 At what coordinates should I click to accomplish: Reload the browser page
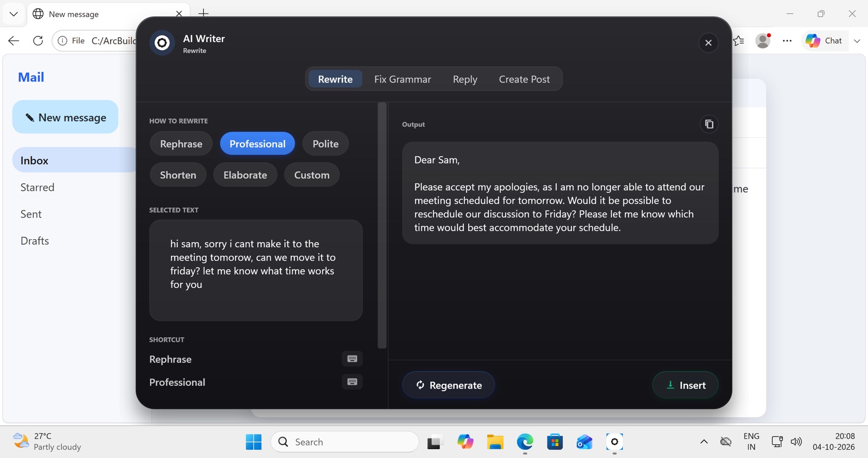point(38,41)
